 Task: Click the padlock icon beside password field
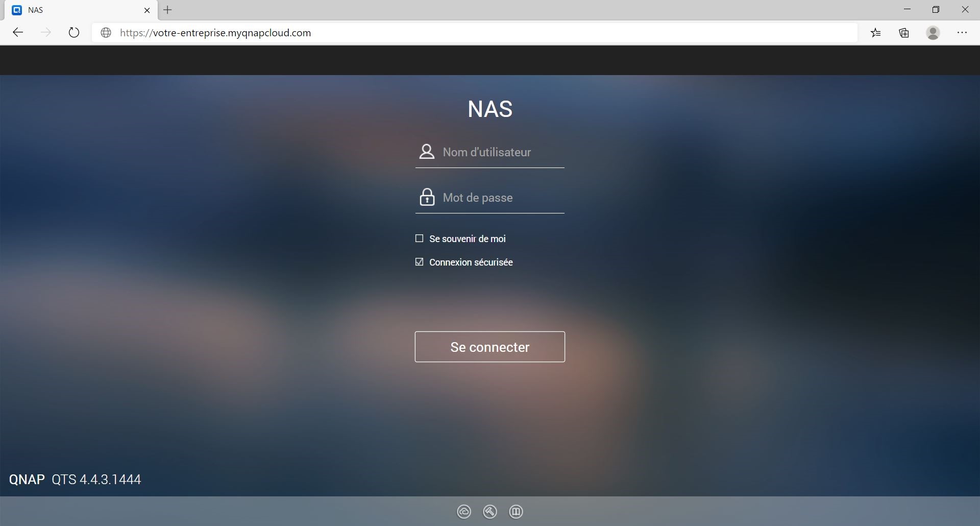click(x=427, y=197)
